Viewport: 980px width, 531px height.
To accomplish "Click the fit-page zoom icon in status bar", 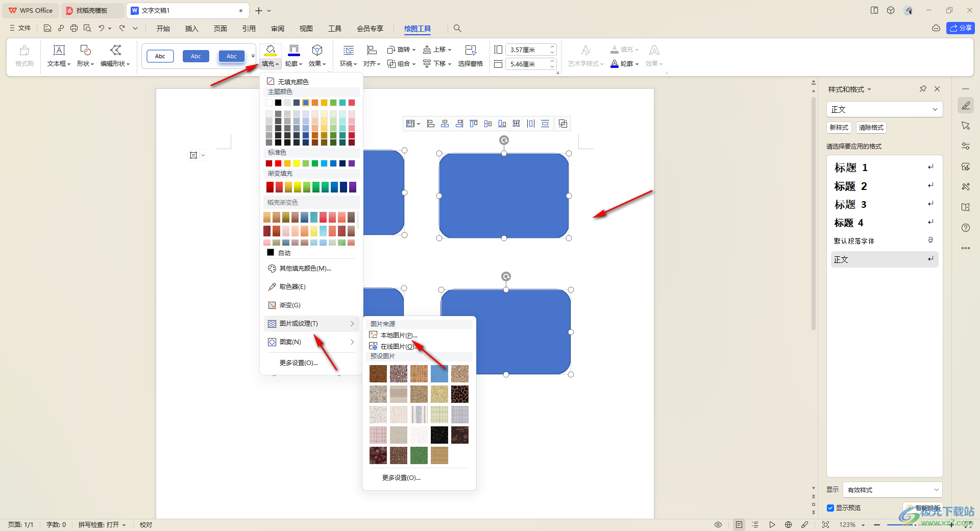I will [825, 524].
